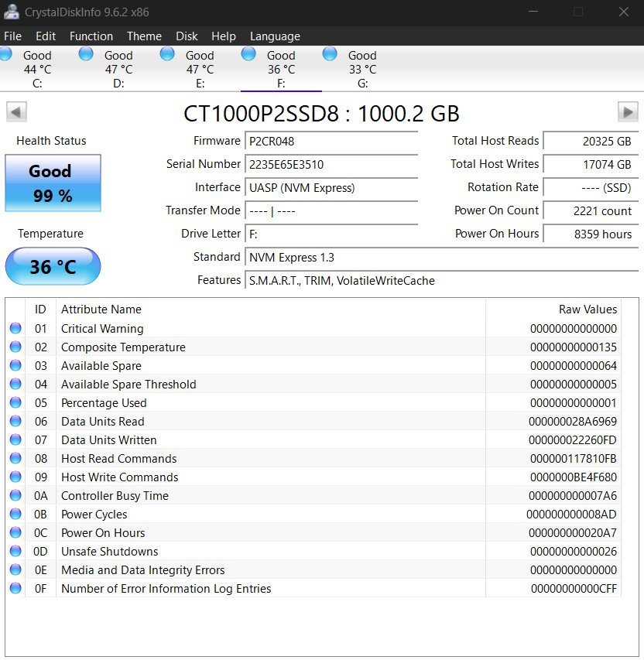The height and width of the screenshot is (660, 644).
Task: Click status orb for Available Spare Threshold row
Action: point(15,384)
